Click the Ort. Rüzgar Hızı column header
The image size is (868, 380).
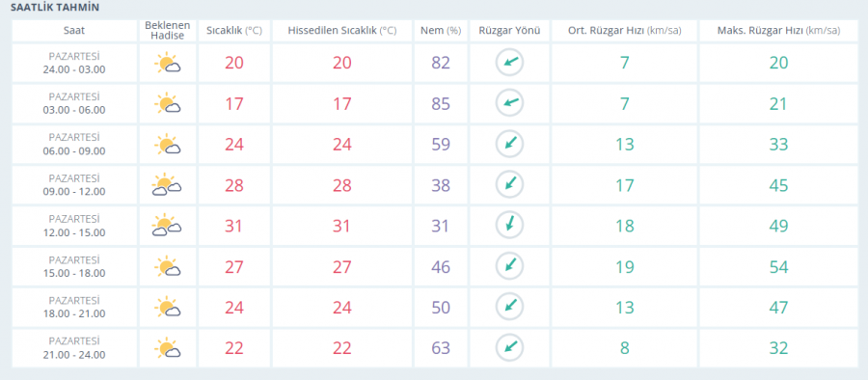(x=624, y=31)
